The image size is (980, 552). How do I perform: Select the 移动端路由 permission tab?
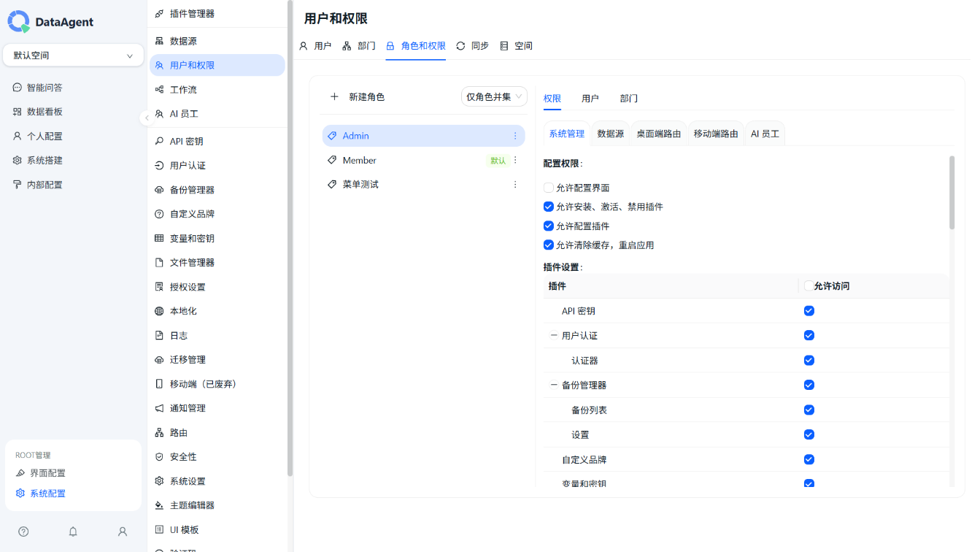[x=716, y=134]
